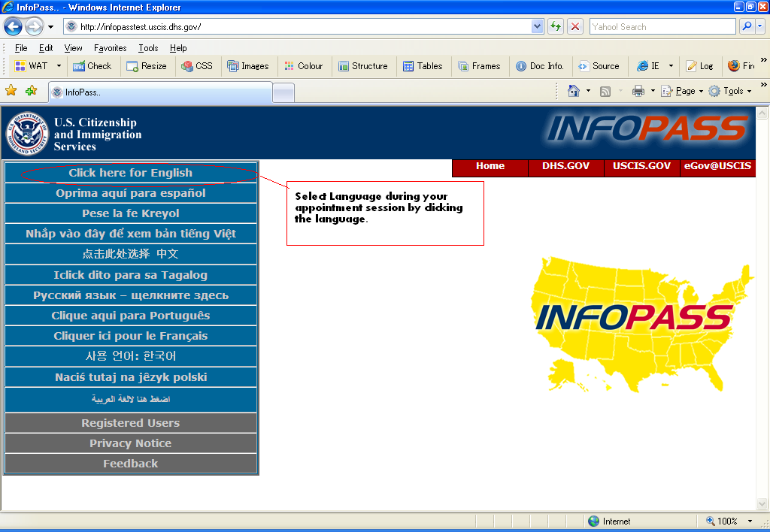770x532 pixels.
Task: Open the search provider dropdown arrow
Action: coord(759,26)
